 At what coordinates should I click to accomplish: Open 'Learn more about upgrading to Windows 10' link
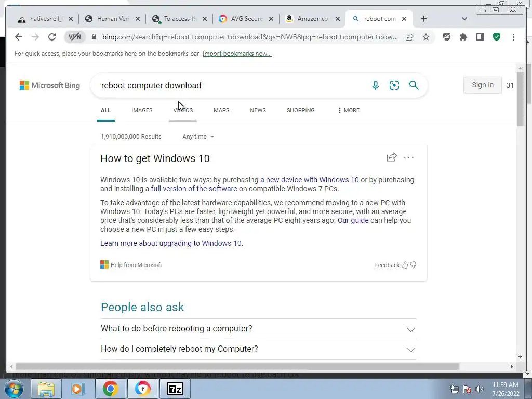click(x=171, y=243)
